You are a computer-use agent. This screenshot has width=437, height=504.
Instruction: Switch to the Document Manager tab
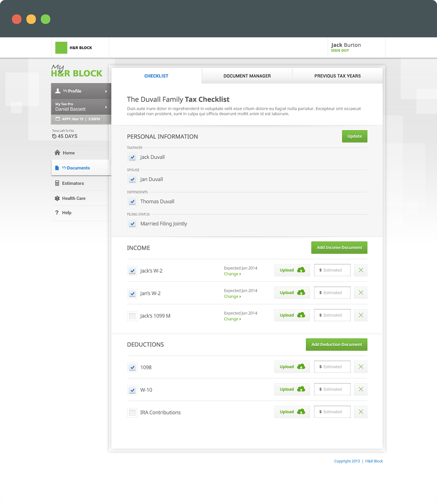(x=247, y=76)
